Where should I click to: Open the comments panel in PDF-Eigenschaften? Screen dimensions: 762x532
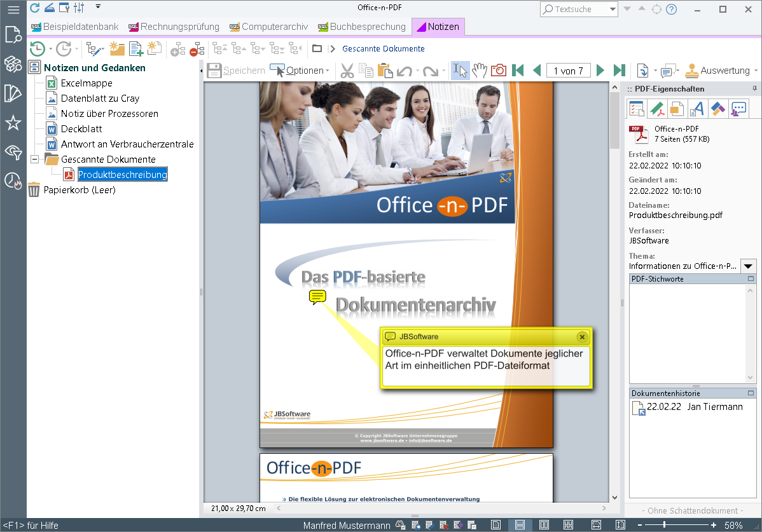pos(738,108)
